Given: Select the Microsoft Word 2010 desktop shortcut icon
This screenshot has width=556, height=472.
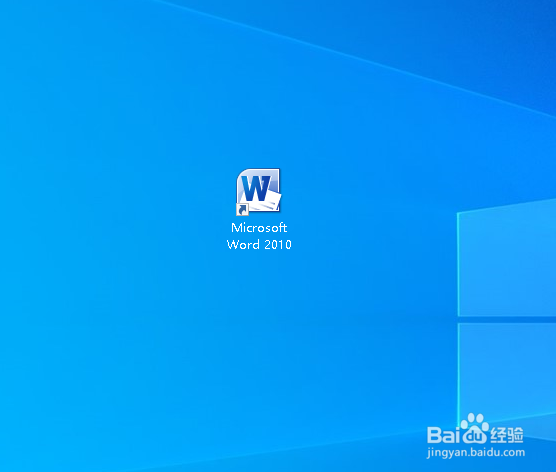Looking at the screenshot, I should (258, 192).
